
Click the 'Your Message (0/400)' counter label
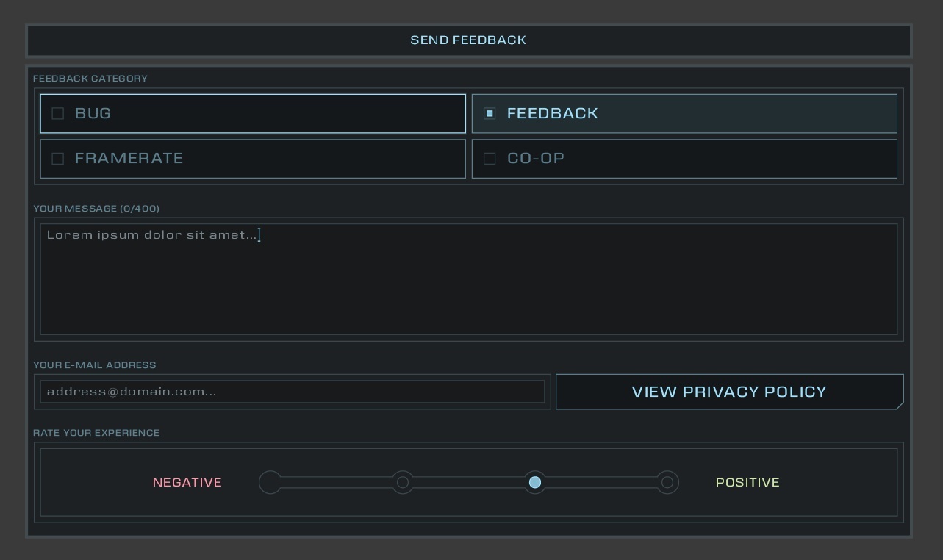tap(96, 209)
